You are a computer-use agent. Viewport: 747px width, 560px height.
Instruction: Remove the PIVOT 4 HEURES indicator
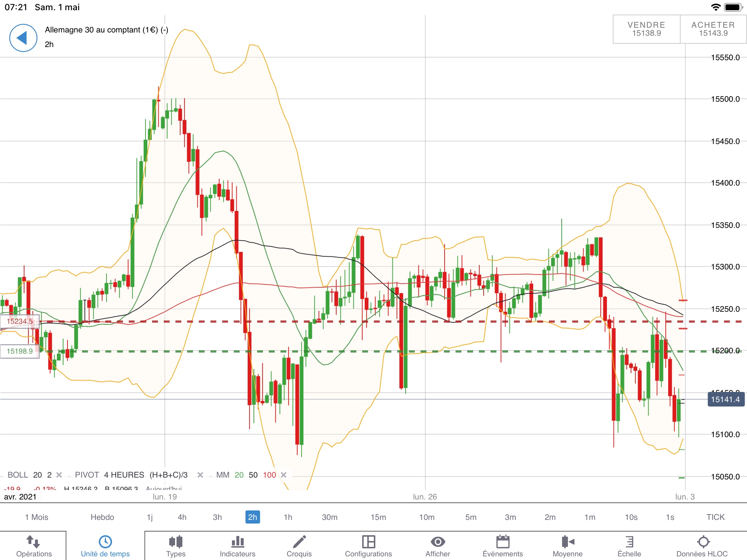click(x=200, y=475)
